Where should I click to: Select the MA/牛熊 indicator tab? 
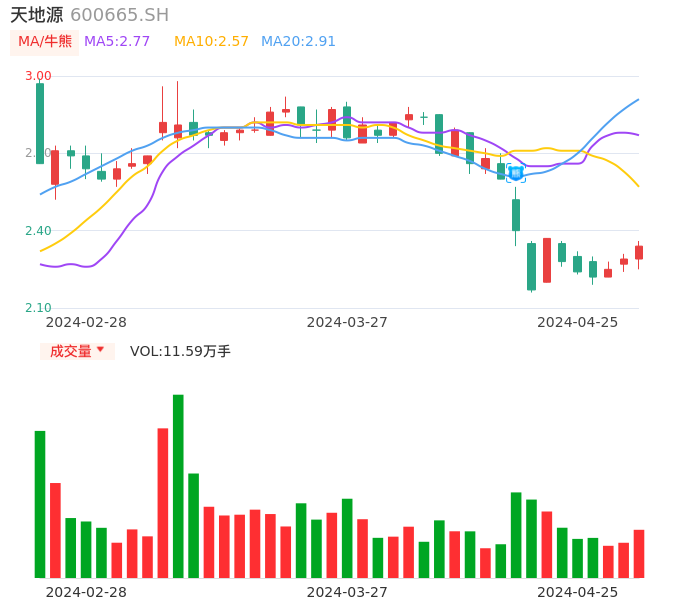(x=45, y=41)
